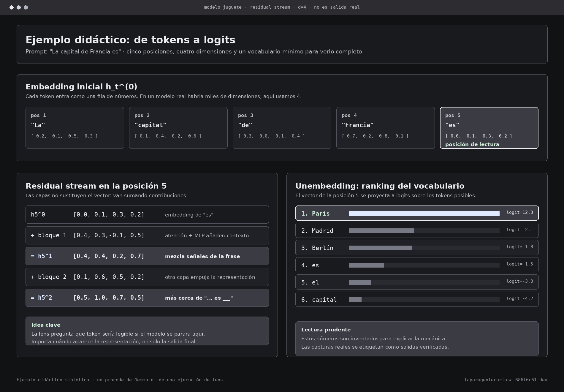This screenshot has width=564, height=392.
Task: Click the París logit bar
Action: 424,214
